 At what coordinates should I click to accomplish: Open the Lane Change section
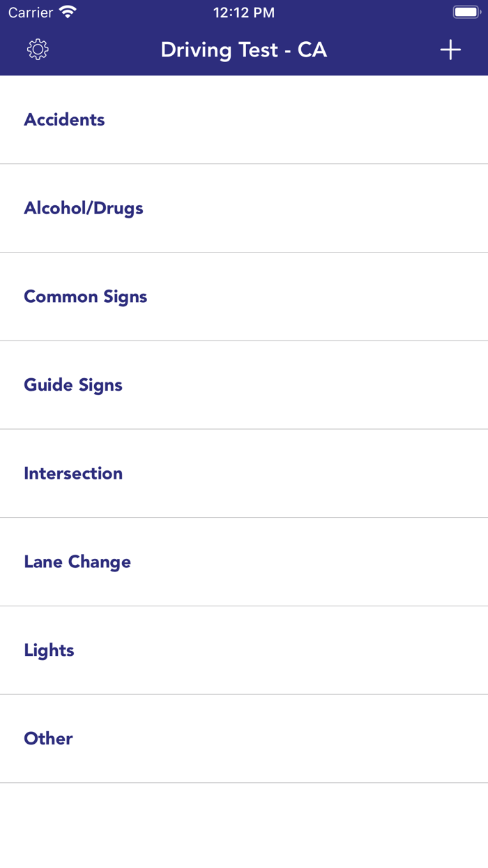click(77, 562)
